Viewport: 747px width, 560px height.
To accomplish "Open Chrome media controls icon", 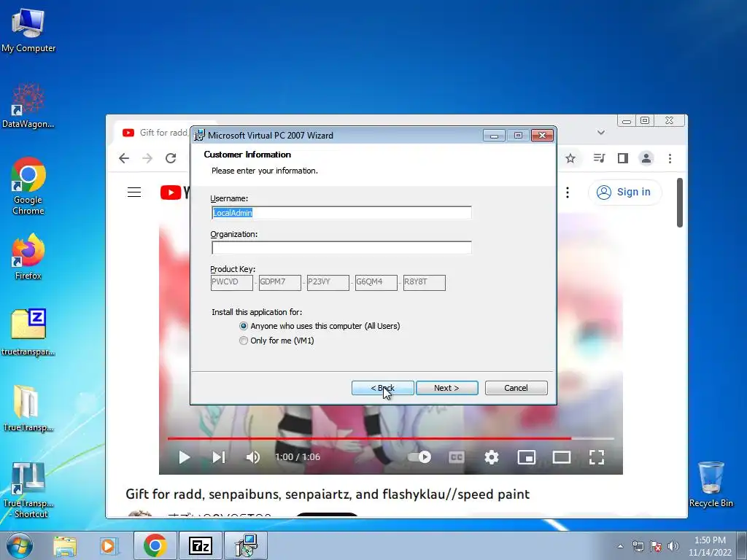I will (600, 158).
